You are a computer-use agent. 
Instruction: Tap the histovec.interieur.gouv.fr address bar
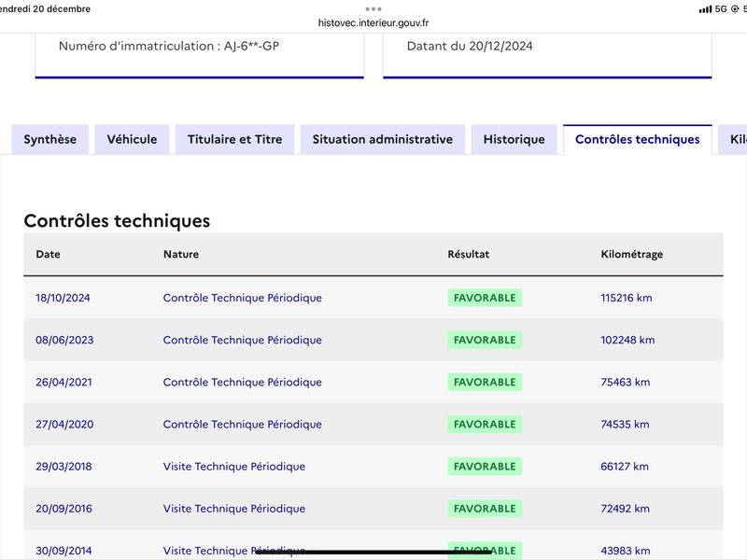[373, 22]
